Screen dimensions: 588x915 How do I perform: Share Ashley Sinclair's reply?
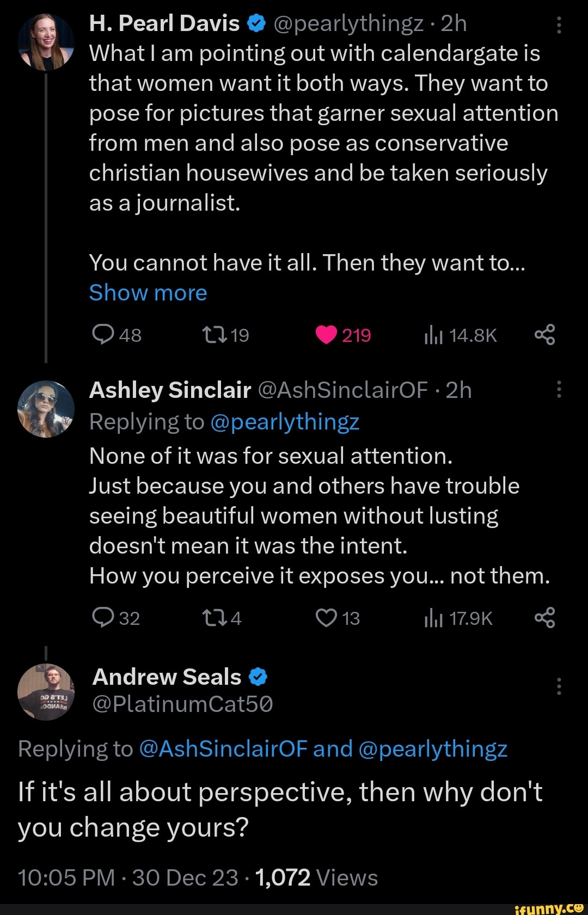(544, 618)
